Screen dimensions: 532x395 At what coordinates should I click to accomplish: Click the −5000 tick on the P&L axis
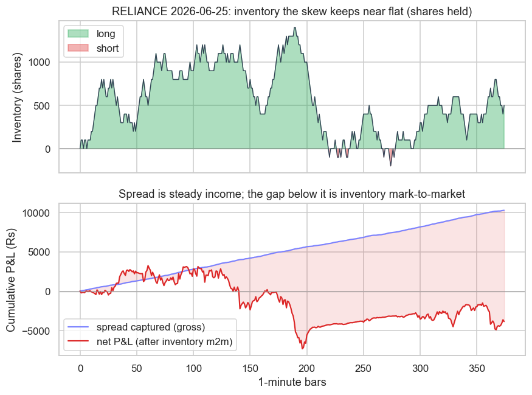pyautogui.click(x=36, y=331)
